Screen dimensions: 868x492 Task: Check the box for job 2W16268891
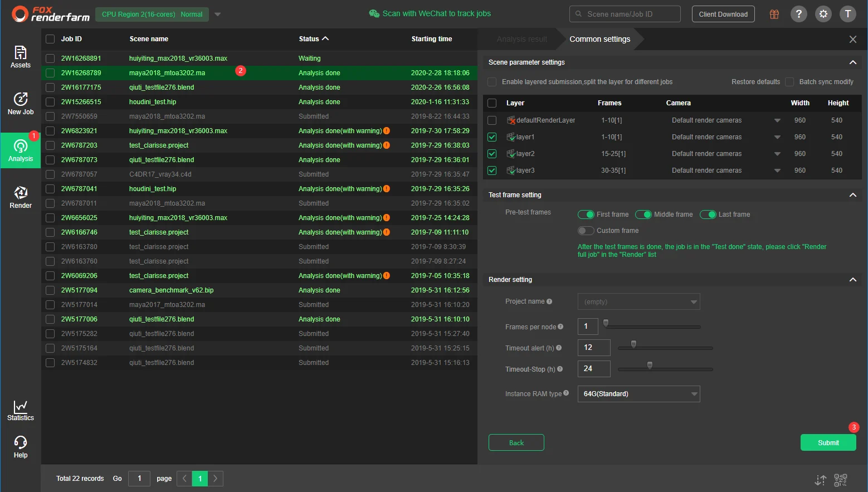pyautogui.click(x=50, y=59)
